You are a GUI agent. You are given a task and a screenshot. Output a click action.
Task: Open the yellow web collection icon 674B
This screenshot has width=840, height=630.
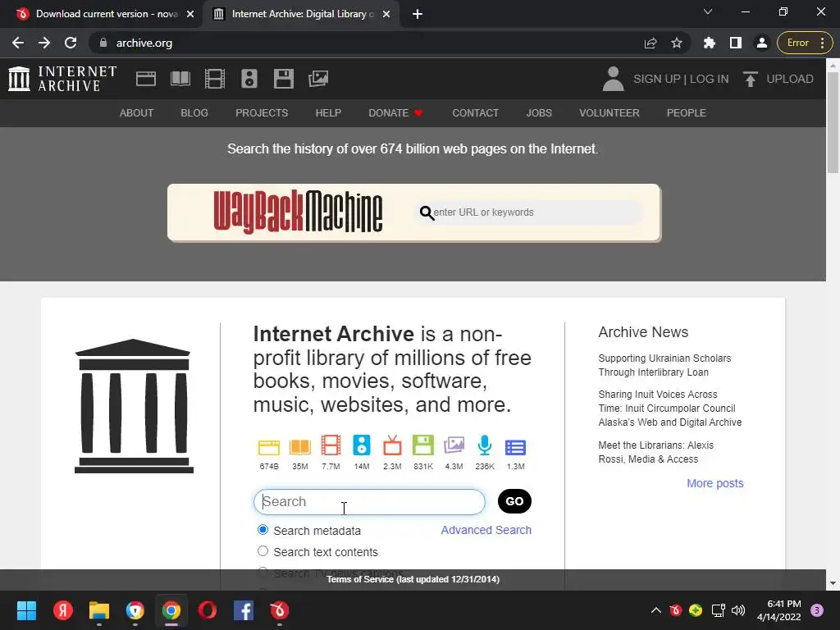click(x=269, y=447)
